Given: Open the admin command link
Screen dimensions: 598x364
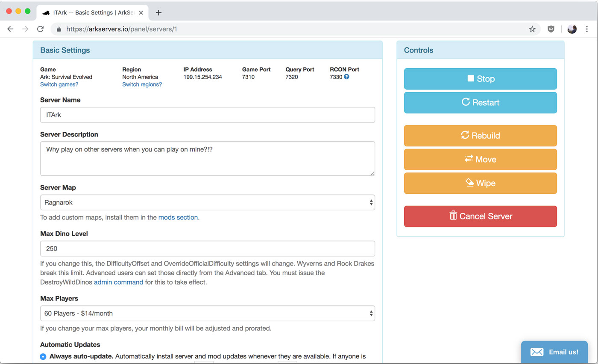Looking at the screenshot, I should coord(118,282).
